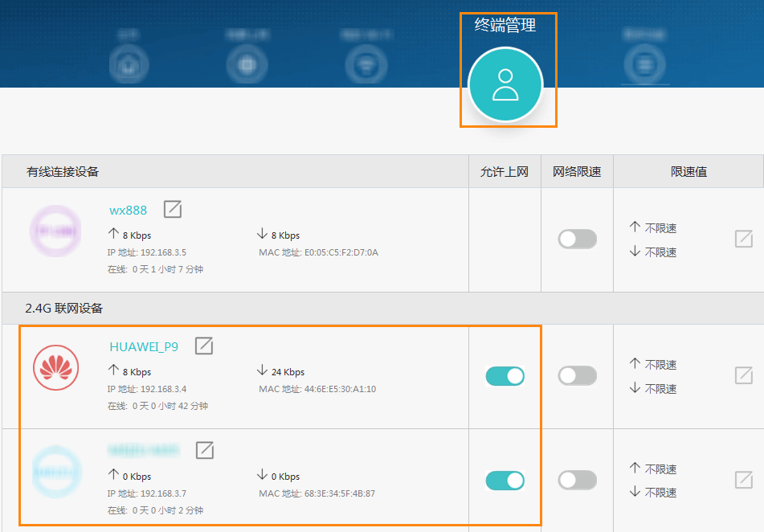
Task: Click the wx888 device avatar image
Action: pyautogui.click(x=55, y=231)
